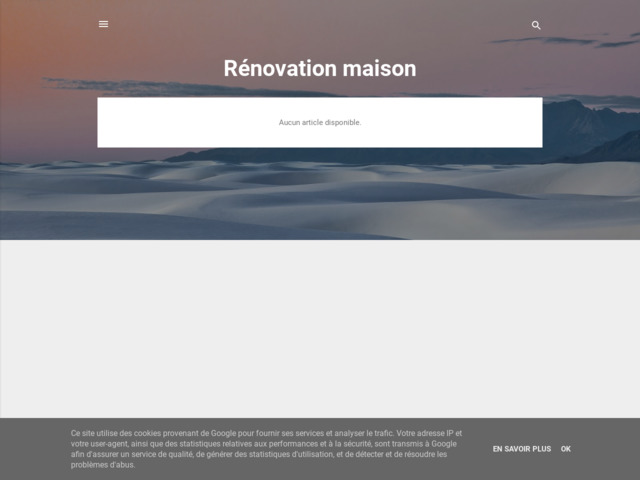Click the first line of cookie notice
This screenshot has height=480, width=640.
267,433
